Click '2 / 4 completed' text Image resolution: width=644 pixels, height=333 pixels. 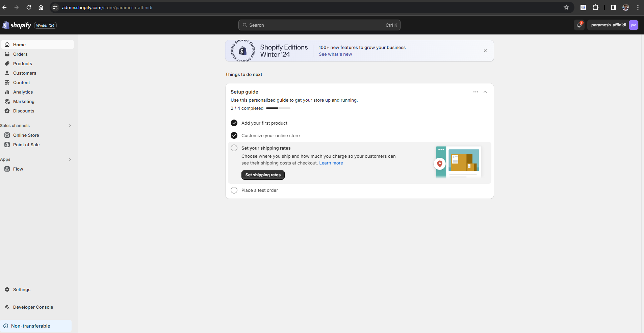point(247,108)
